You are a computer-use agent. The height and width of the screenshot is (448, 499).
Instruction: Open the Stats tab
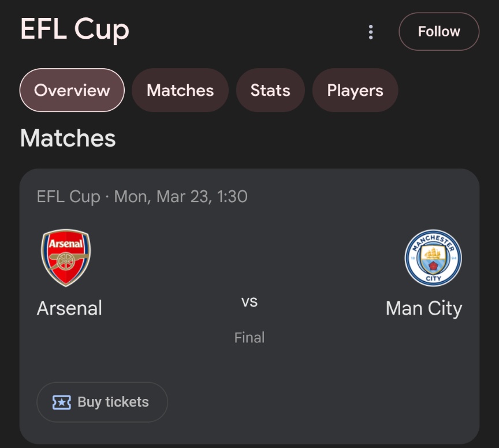(x=270, y=90)
